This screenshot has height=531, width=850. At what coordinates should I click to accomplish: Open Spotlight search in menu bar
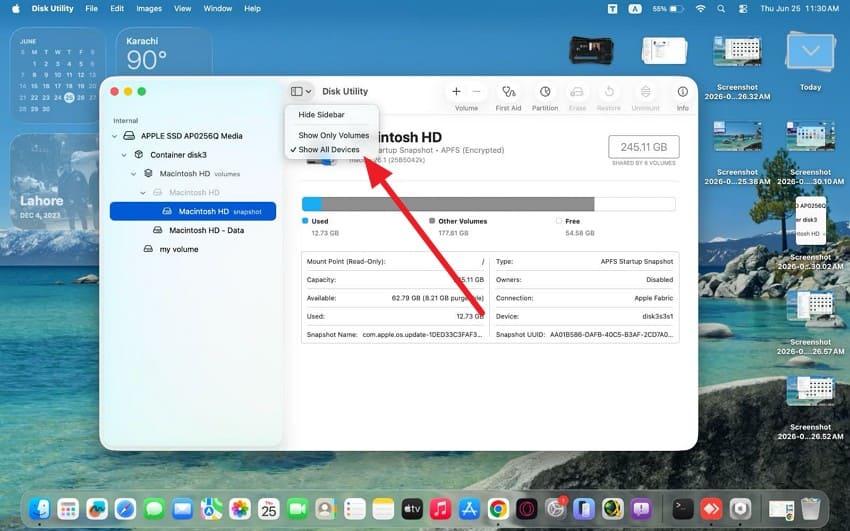pos(721,9)
